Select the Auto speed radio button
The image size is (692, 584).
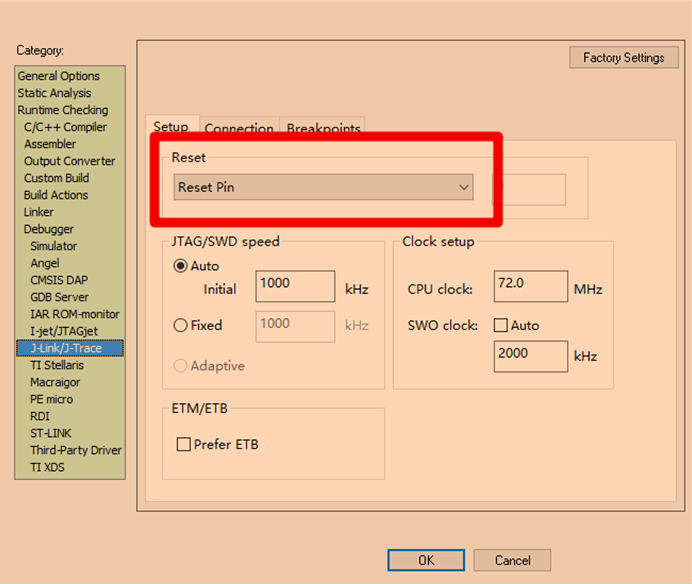(181, 266)
